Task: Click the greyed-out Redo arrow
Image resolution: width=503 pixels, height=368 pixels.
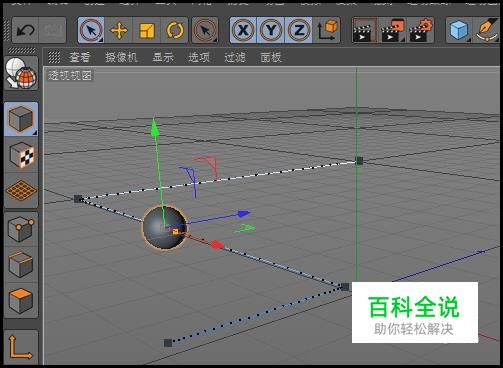Action: coord(52,31)
